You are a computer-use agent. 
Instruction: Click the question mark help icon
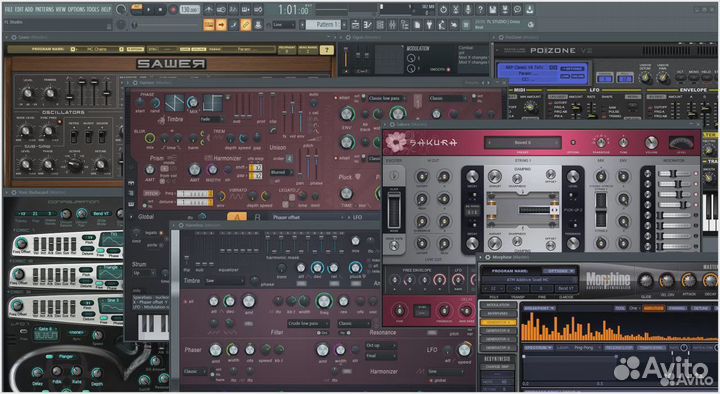480,9
